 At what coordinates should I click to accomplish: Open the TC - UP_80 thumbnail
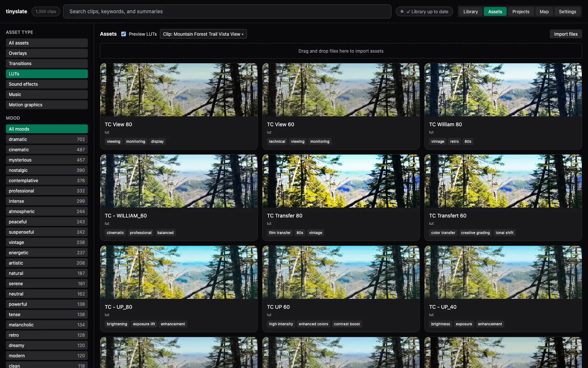[x=179, y=272]
